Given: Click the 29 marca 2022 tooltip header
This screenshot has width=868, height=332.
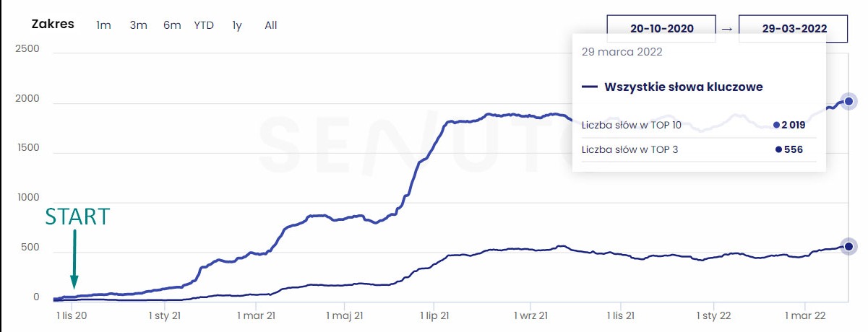Looking at the screenshot, I should coord(622,52).
